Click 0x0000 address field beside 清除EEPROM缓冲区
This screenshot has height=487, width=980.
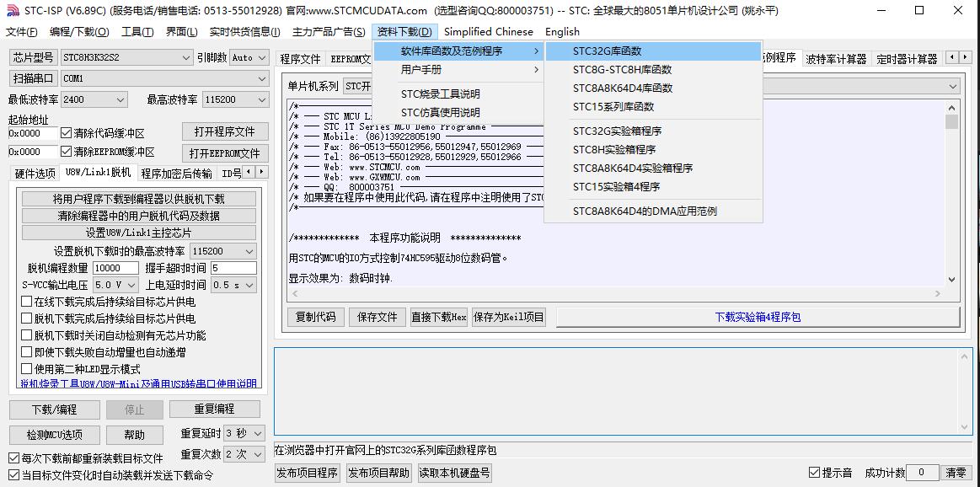(33, 152)
